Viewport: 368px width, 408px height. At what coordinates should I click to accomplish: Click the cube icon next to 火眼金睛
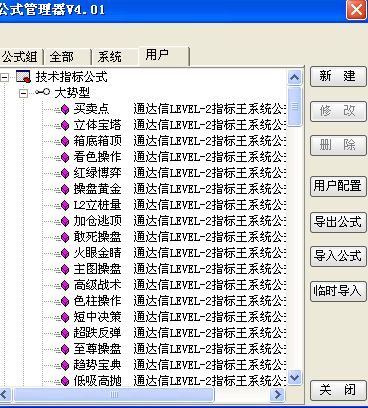click(x=65, y=253)
